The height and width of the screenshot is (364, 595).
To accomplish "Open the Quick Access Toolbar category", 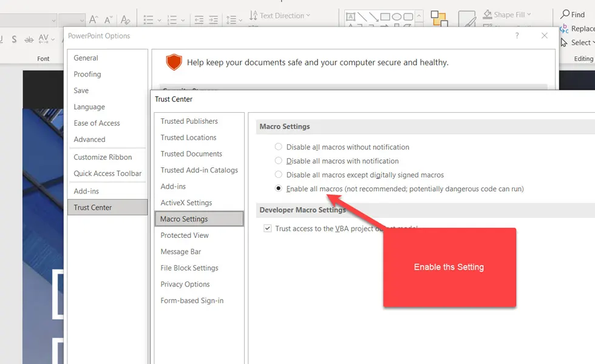I will coord(107,174).
